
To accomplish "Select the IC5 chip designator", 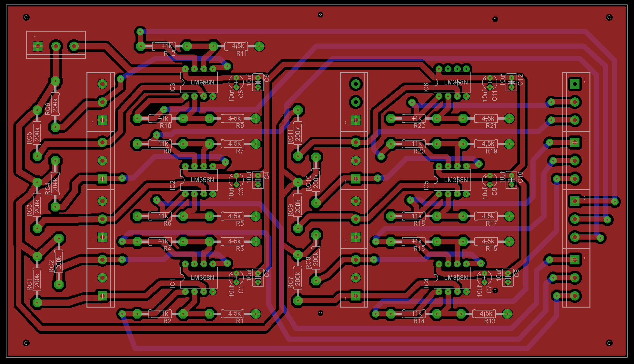I will pyautogui.click(x=426, y=185).
